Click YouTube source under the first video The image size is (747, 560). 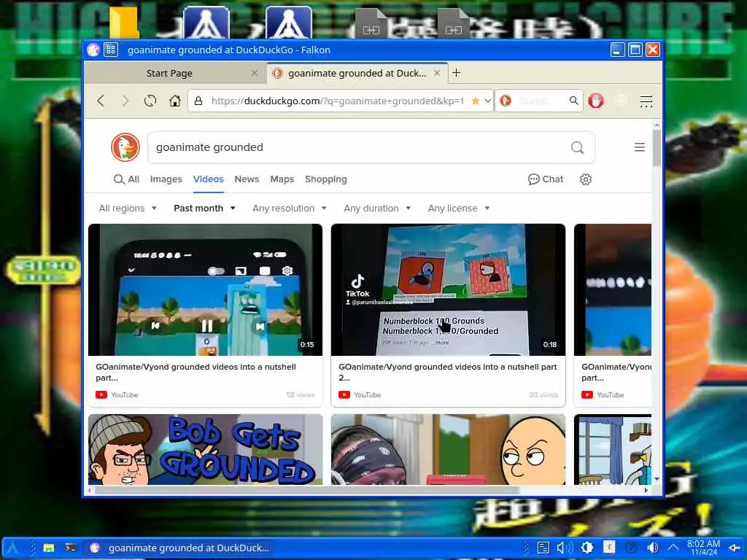point(117,394)
